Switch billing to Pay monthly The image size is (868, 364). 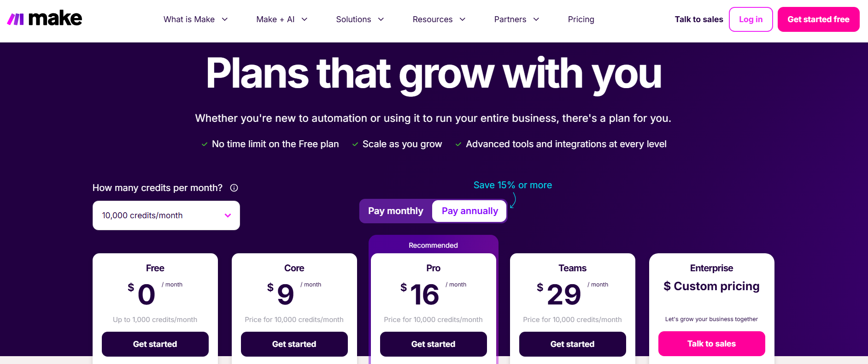(x=395, y=211)
